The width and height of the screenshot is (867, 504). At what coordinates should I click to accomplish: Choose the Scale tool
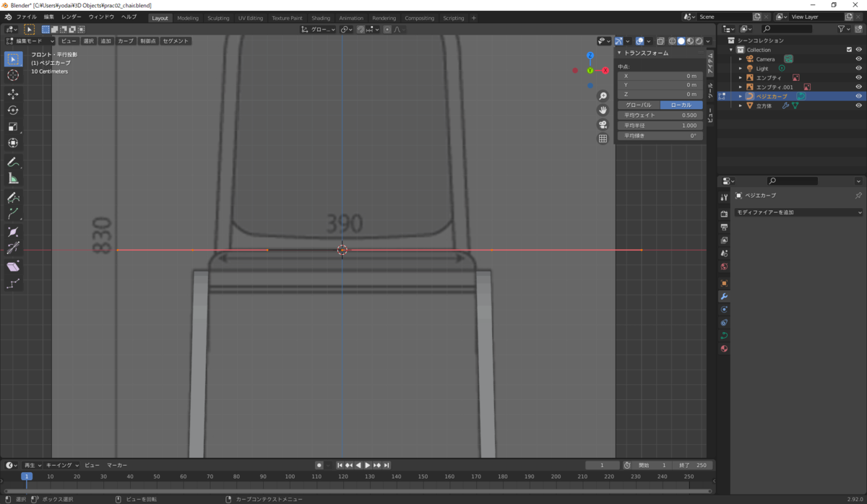13,126
